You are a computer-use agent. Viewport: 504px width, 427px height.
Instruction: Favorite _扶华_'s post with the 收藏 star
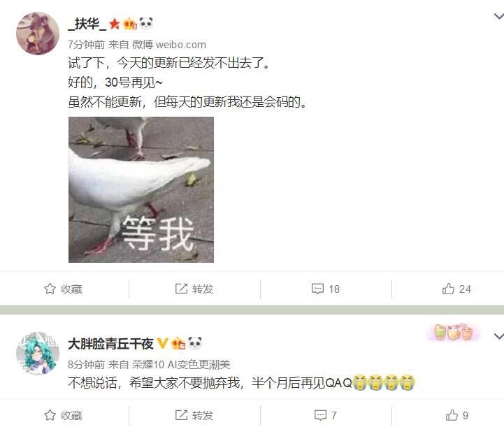point(63,289)
